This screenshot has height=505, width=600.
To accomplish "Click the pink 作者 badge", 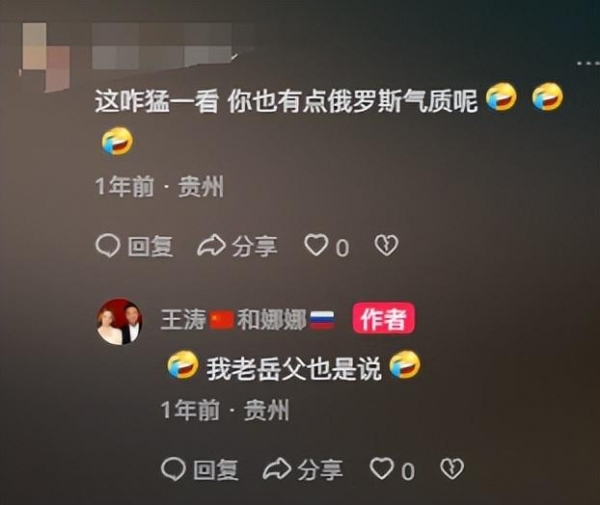I will coord(383,318).
